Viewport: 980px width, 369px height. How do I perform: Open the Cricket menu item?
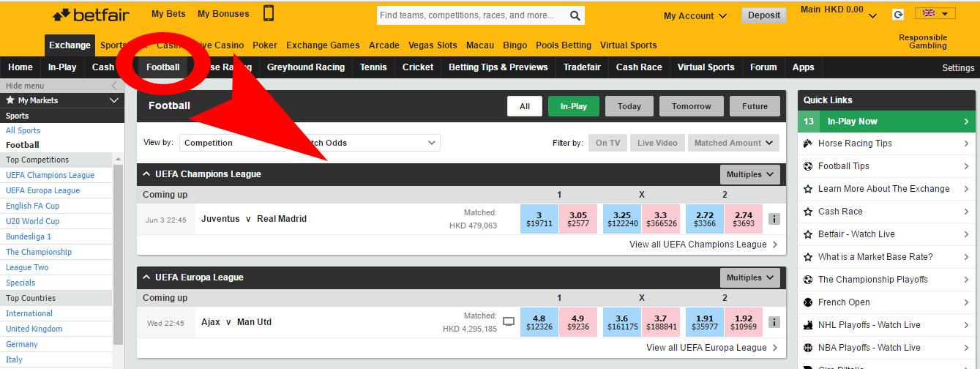click(x=418, y=67)
